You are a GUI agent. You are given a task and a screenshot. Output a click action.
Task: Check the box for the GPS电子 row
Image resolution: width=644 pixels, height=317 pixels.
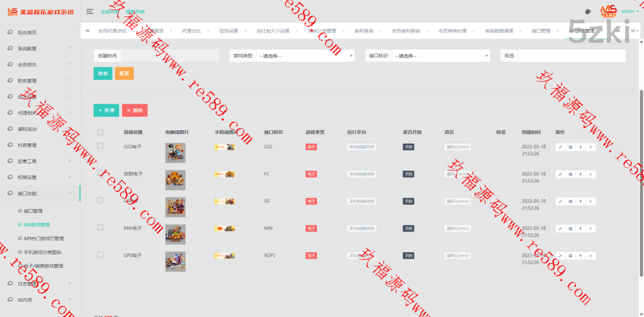pyautogui.click(x=100, y=255)
